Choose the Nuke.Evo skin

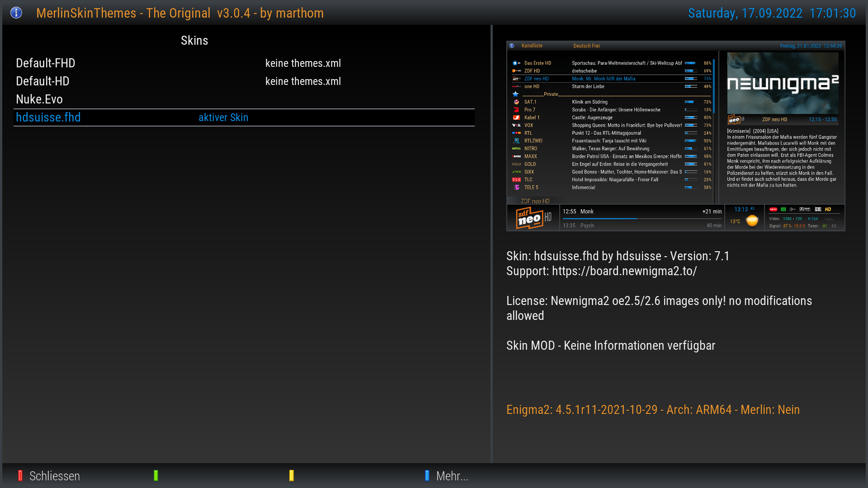coord(39,99)
